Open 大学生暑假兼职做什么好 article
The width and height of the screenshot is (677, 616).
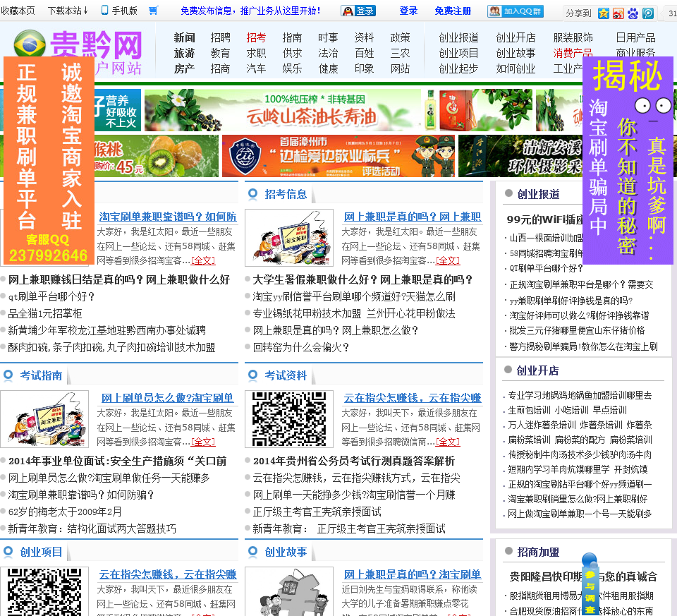coord(362,279)
